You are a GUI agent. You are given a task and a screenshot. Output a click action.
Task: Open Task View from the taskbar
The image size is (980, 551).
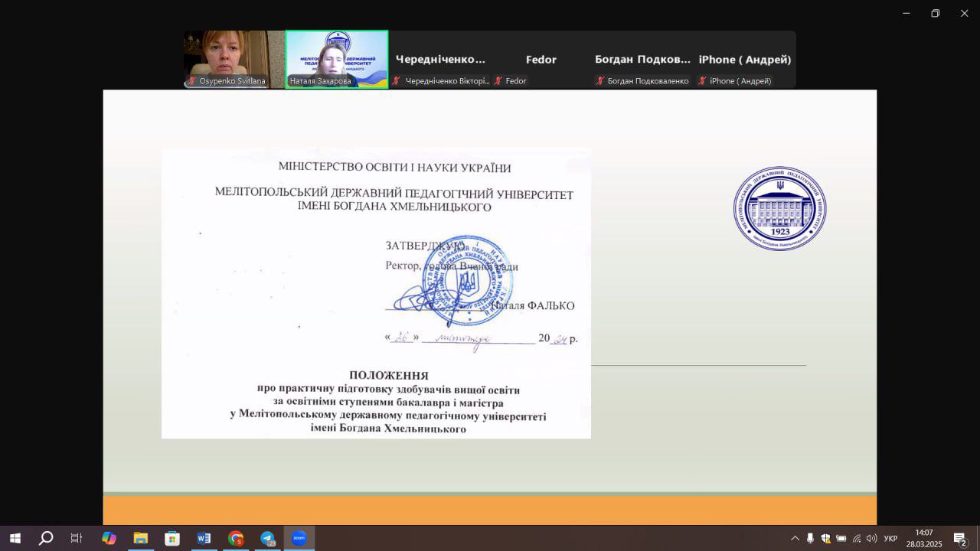[77, 538]
